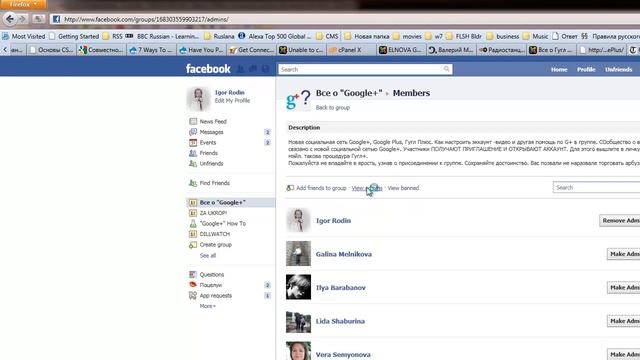Click the Messages sidebar icon
This screenshot has height=360, width=640.
(193, 132)
